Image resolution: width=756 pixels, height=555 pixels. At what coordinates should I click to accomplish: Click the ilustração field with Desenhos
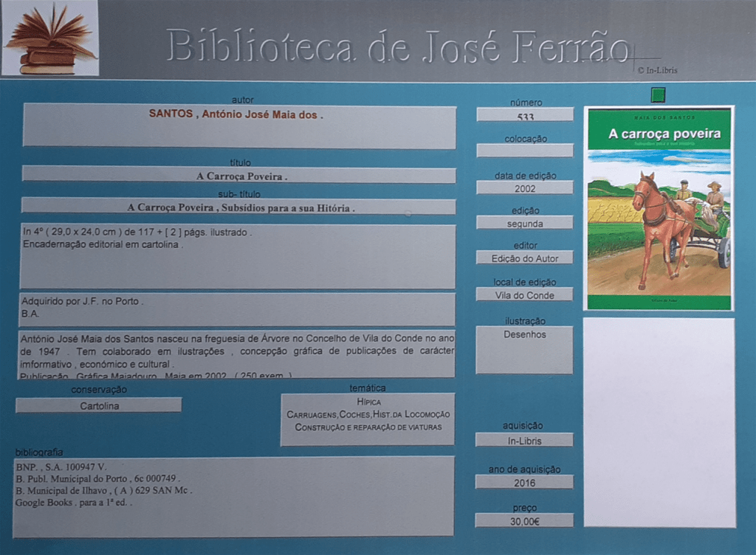click(524, 350)
